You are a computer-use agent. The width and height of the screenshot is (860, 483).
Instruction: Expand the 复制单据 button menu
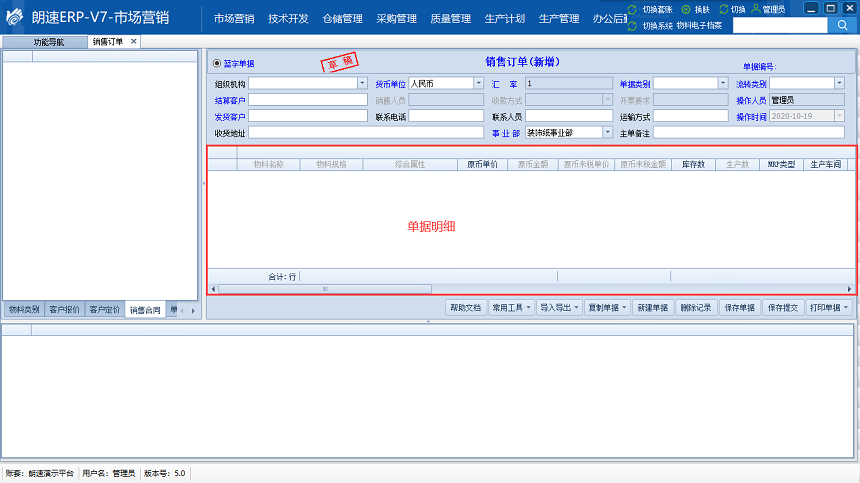624,308
